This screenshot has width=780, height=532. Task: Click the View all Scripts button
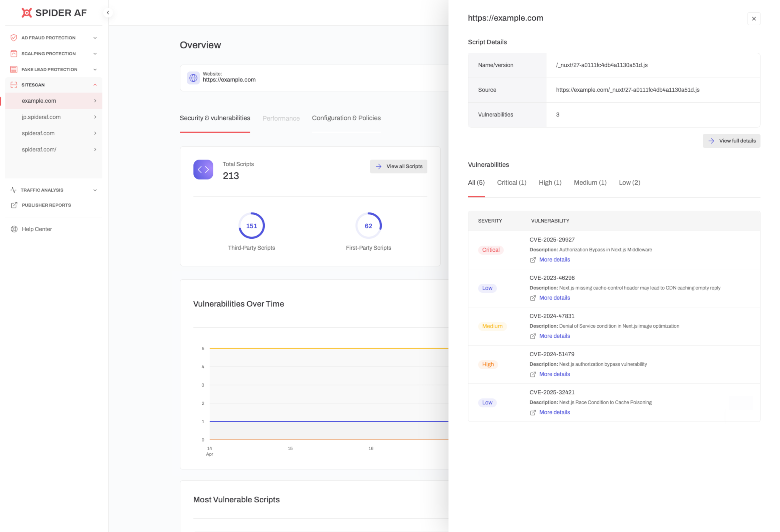pos(398,166)
